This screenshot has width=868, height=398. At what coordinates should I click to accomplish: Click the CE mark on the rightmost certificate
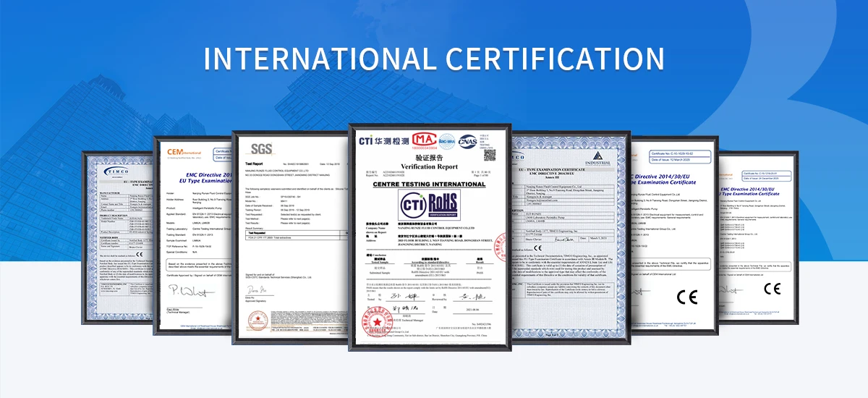(x=773, y=289)
